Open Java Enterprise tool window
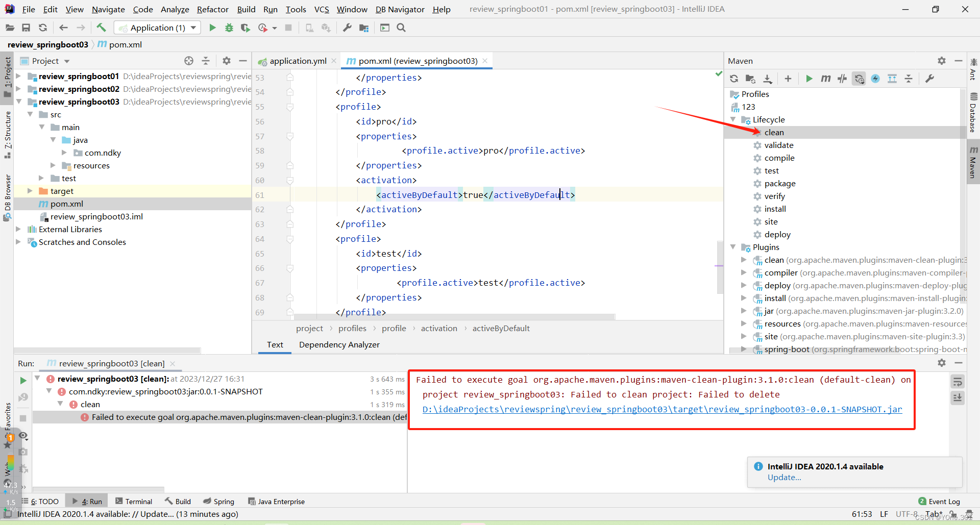The height and width of the screenshot is (525, 980). [276, 502]
